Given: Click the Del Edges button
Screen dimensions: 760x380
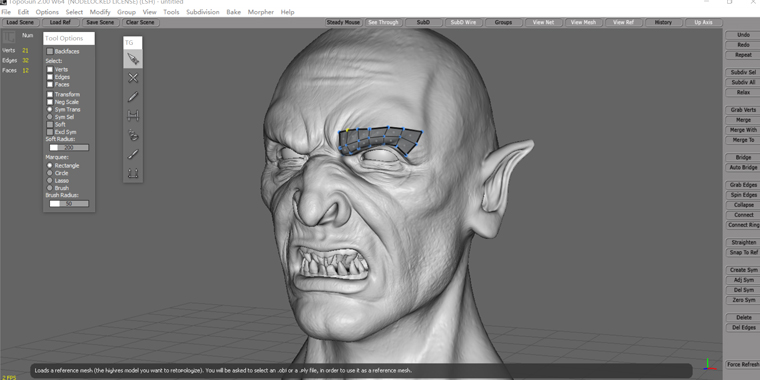Looking at the screenshot, I should 743,327.
